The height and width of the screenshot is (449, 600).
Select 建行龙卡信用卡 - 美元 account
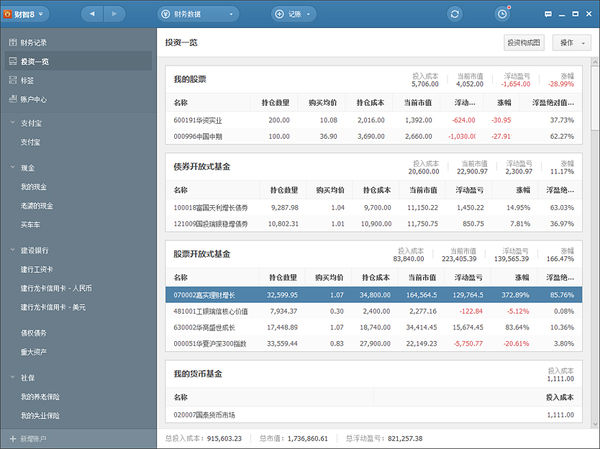point(53,307)
